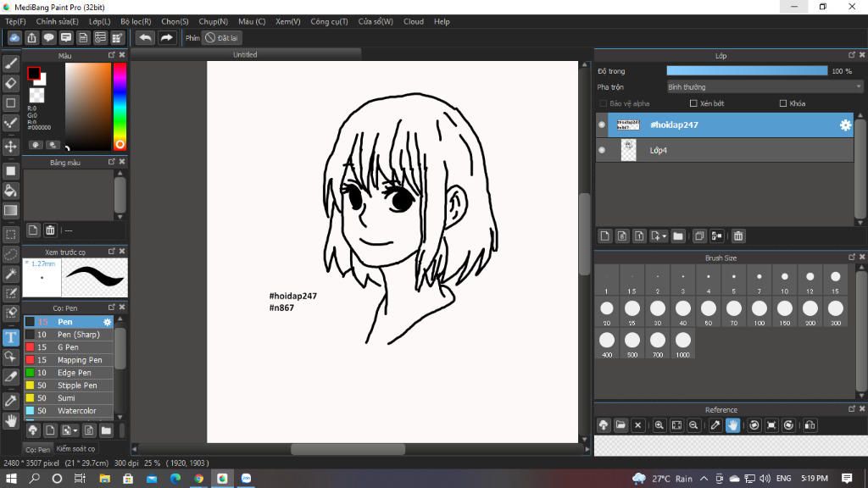
Task: Pick a shade in the color gradient square
Action: tap(88, 106)
